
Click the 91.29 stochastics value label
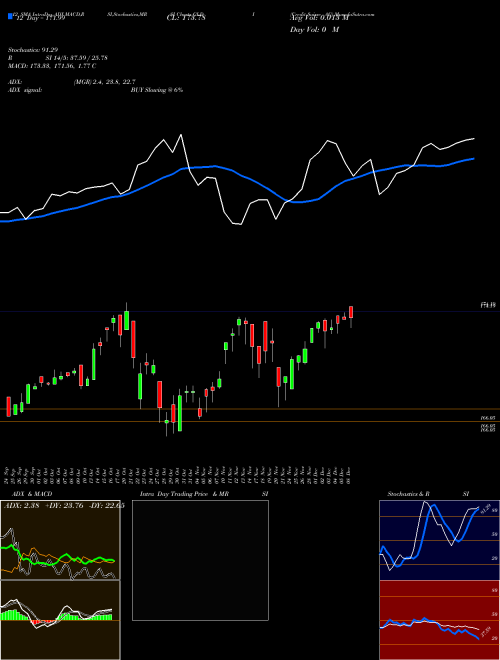pyautogui.click(x=484, y=507)
